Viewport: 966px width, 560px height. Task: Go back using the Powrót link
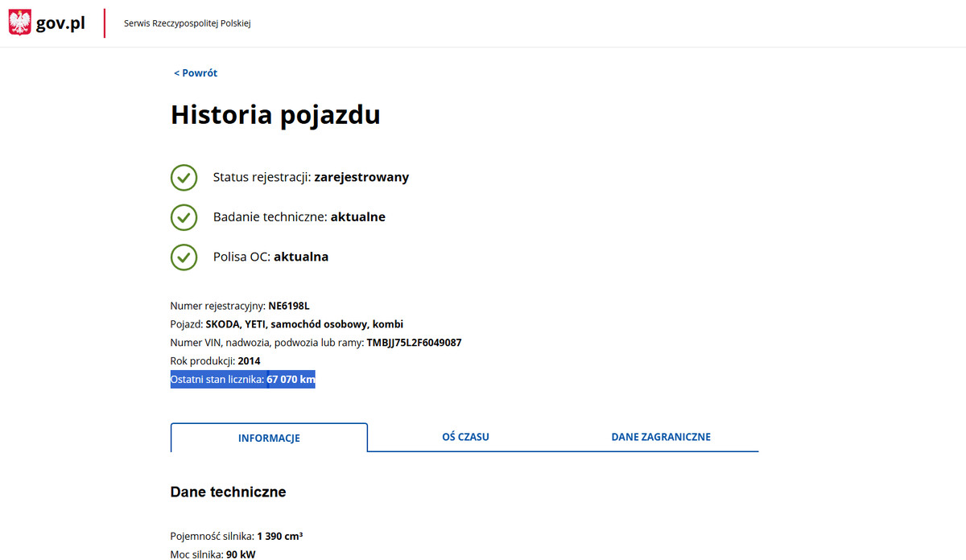[x=196, y=73]
